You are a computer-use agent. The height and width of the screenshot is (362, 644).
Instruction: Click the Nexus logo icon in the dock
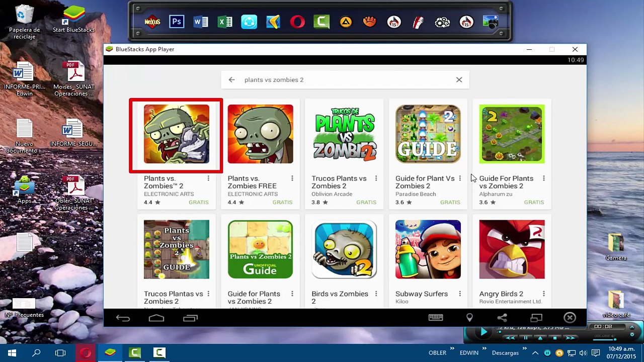coord(152,22)
